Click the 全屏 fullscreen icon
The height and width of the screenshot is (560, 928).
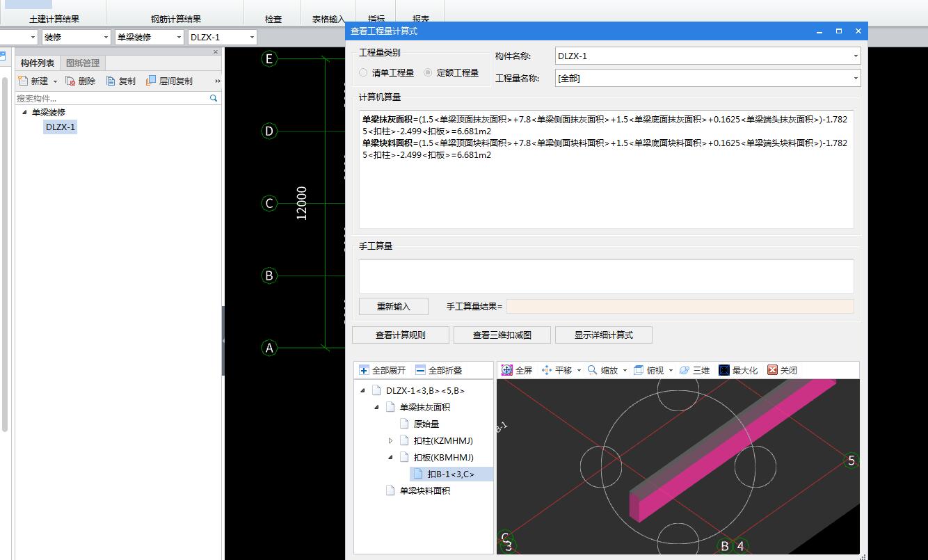coord(507,370)
